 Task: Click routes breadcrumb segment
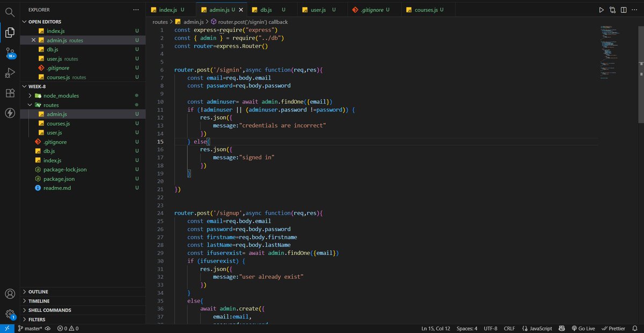click(x=160, y=22)
